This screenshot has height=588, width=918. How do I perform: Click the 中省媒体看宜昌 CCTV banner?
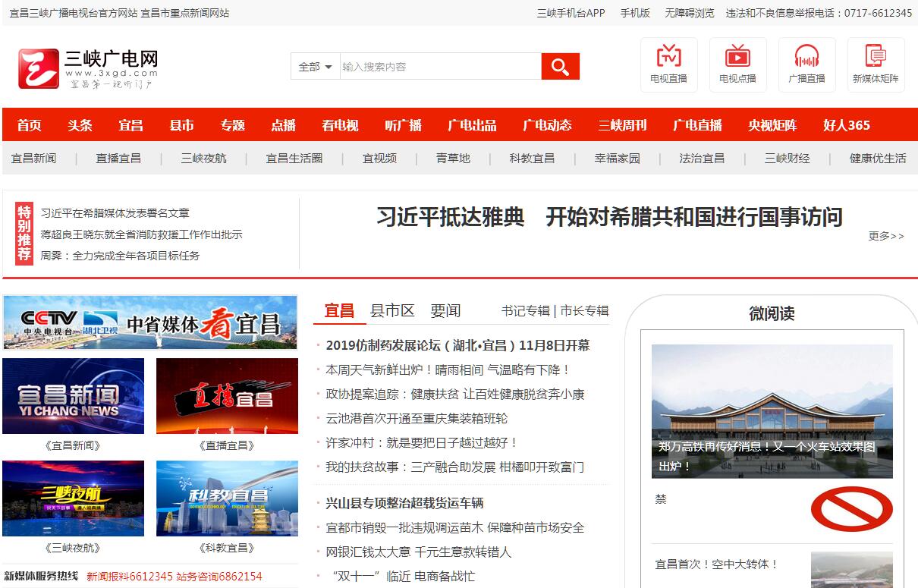150,322
